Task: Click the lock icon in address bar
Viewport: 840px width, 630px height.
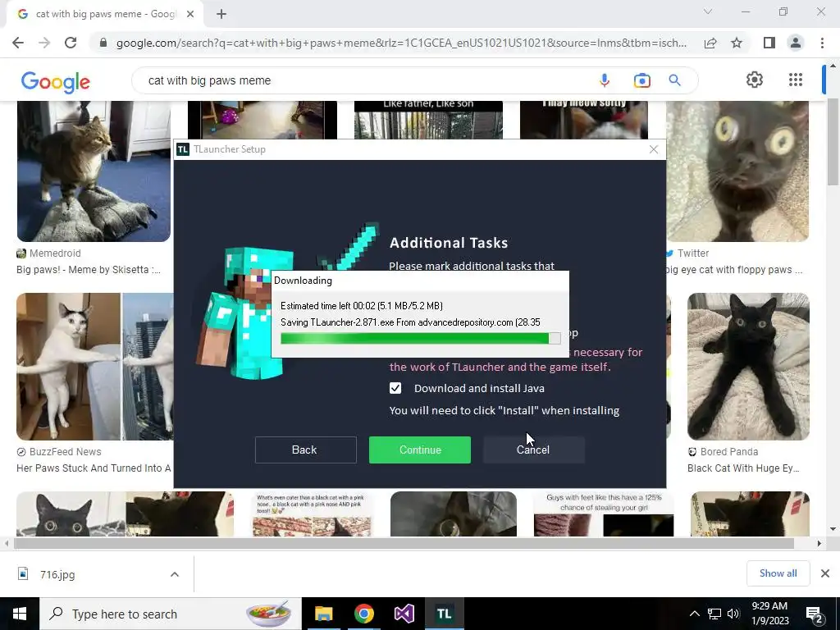Action: tap(103, 43)
